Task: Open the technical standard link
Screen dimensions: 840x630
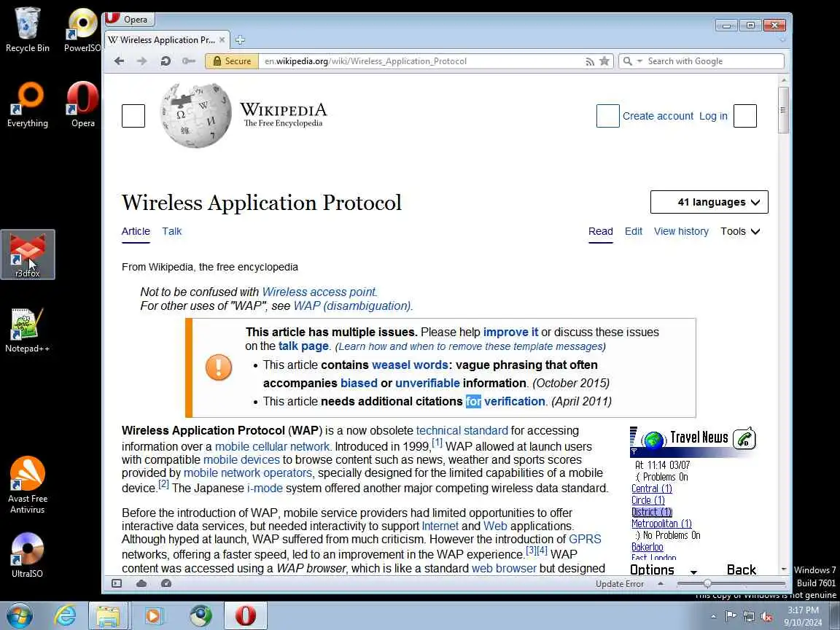Action: click(462, 431)
